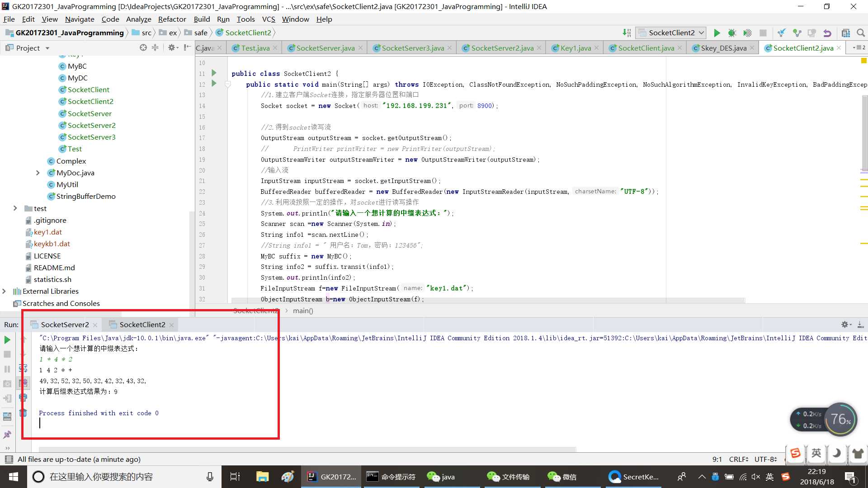Screen dimensions: 868x488
Task: Click the Collapse All icon in Project panel
Action: point(155,47)
